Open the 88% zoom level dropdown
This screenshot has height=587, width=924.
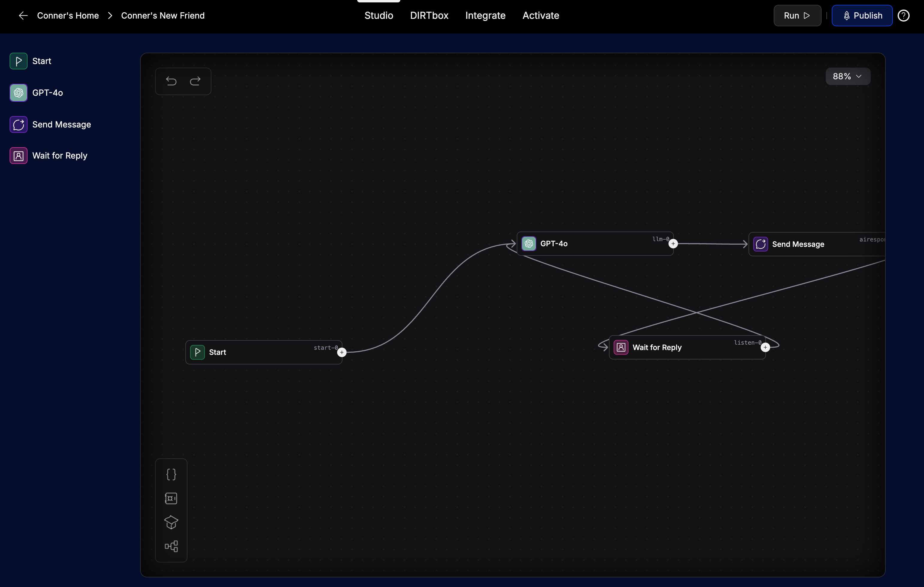coord(848,76)
